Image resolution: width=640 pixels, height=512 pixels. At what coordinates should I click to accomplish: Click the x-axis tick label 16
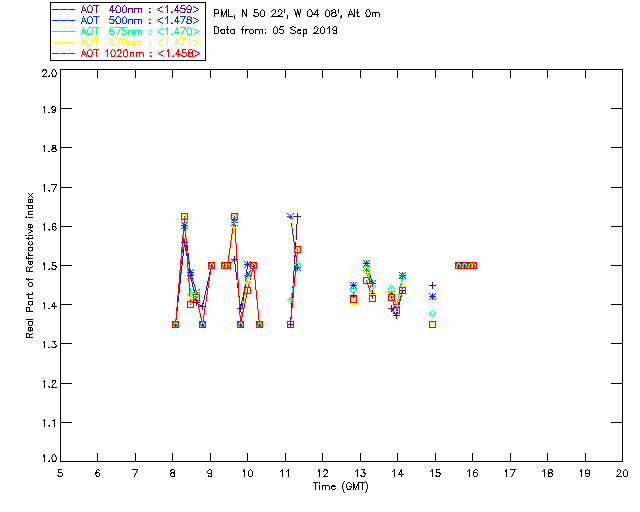pos(472,473)
